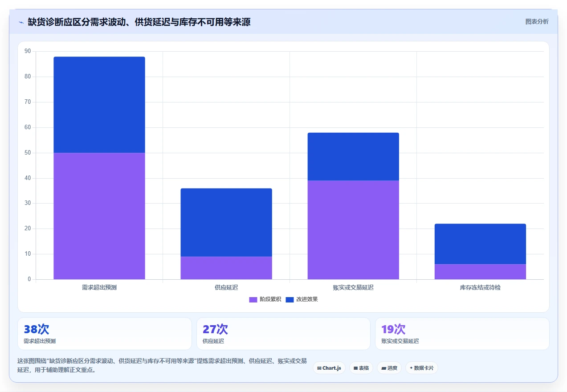Click the 0 value on the y-axis
This screenshot has width=567, height=392.
[29, 279]
